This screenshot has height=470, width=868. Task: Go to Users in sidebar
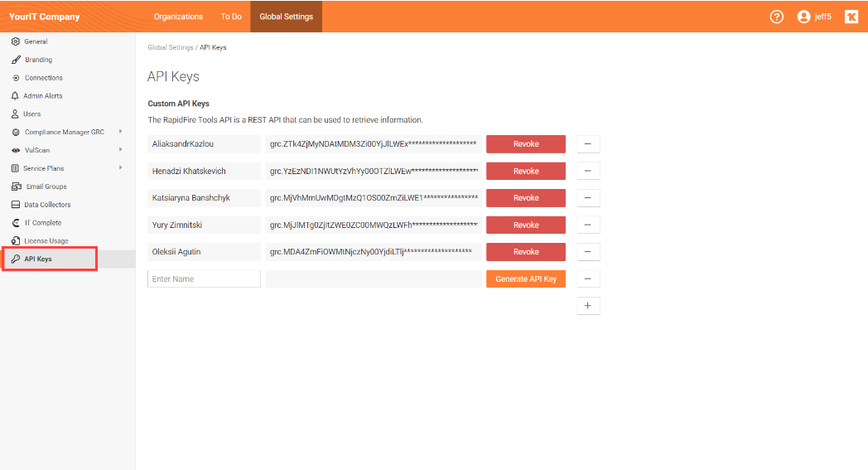[x=31, y=114]
